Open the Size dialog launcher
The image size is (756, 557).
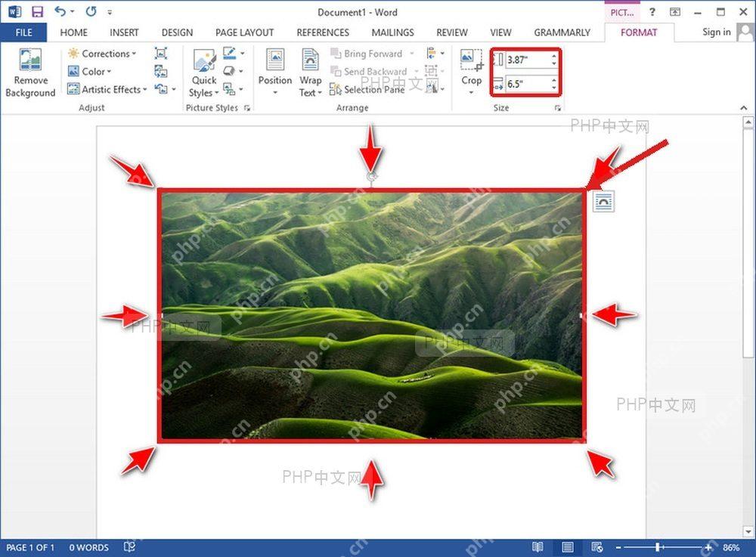click(x=557, y=108)
